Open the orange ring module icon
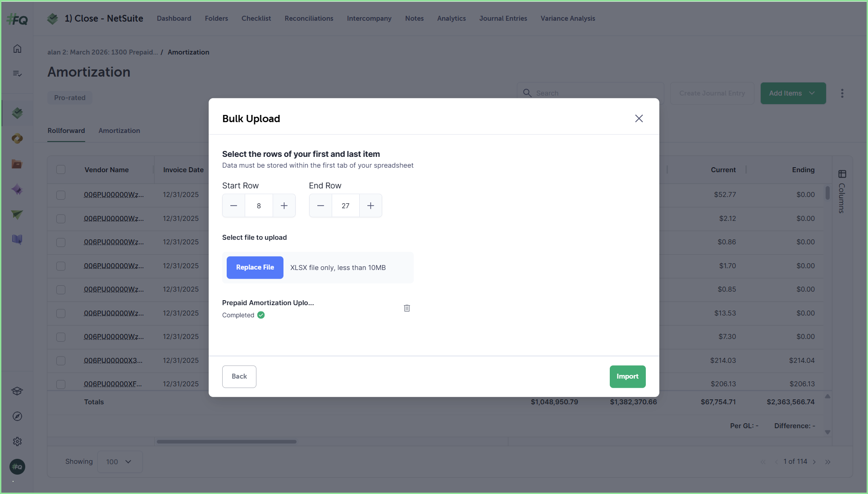This screenshot has height=494, width=868. [17, 138]
